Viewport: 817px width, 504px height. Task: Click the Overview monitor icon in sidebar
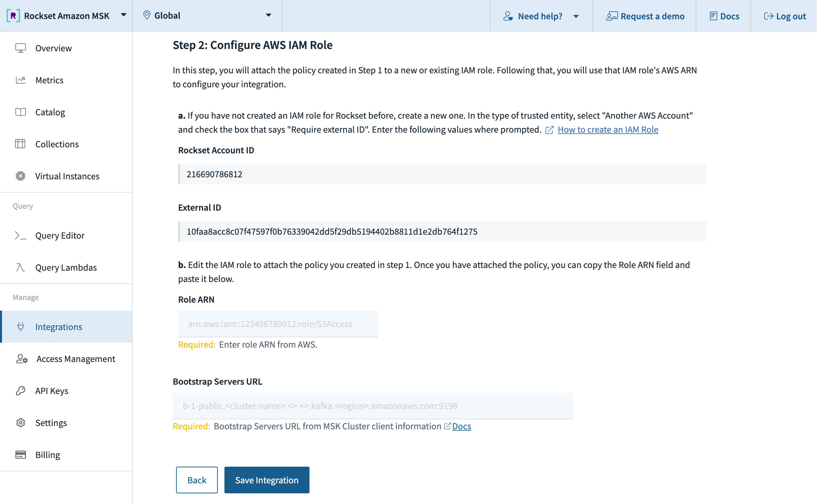pos(20,48)
